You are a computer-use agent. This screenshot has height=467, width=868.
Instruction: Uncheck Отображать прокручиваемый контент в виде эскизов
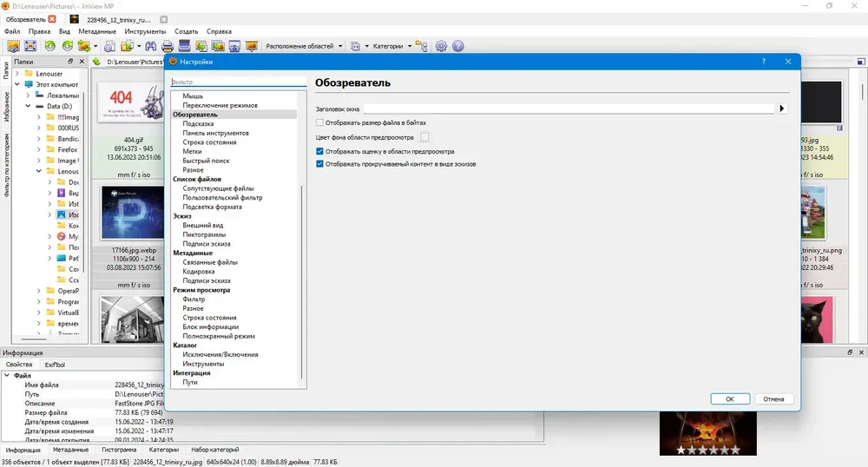pos(319,164)
